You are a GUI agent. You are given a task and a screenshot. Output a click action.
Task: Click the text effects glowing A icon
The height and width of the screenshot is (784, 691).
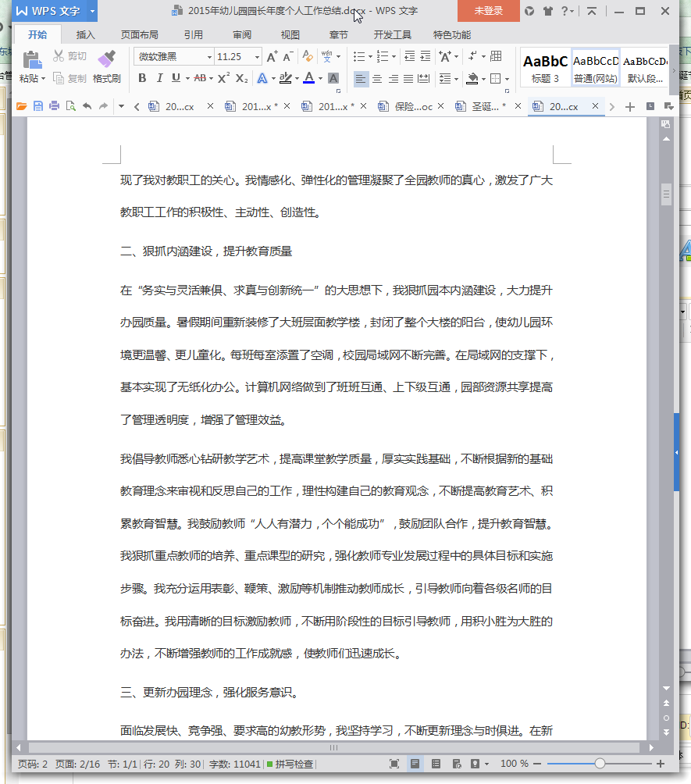pyautogui.click(x=262, y=78)
